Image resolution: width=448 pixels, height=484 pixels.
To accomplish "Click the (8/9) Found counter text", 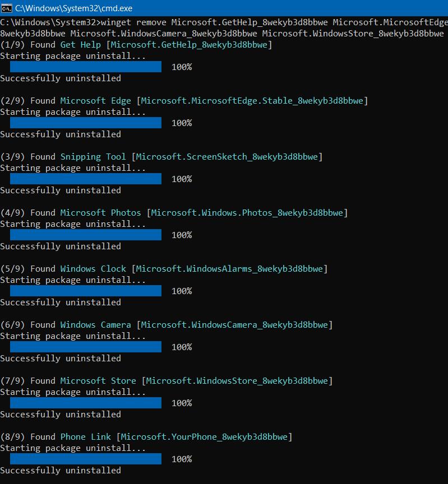I will tap(28, 437).
